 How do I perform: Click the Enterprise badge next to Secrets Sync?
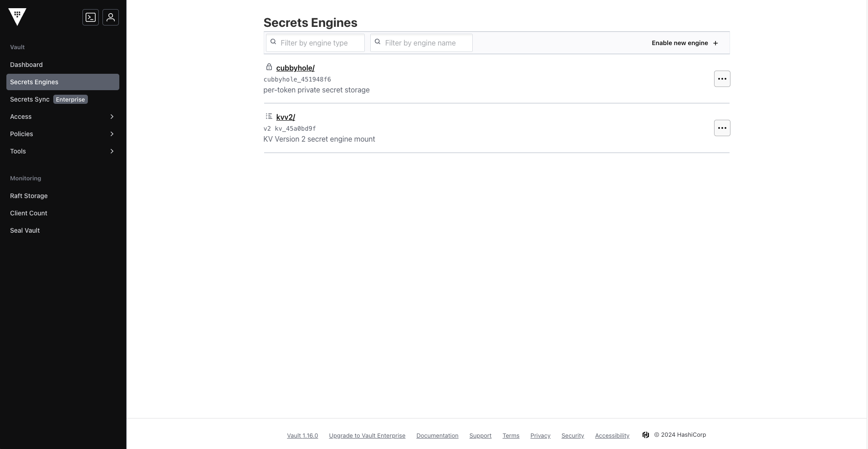tap(71, 99)
